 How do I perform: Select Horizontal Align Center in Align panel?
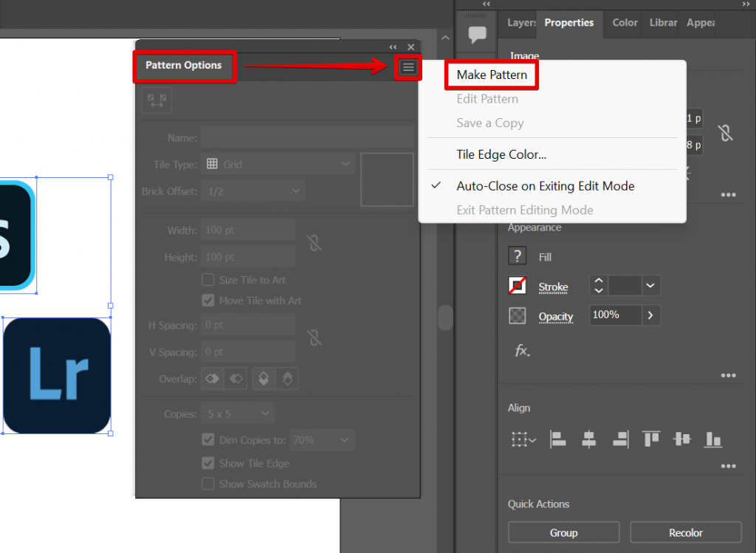(x=589, y=439)
